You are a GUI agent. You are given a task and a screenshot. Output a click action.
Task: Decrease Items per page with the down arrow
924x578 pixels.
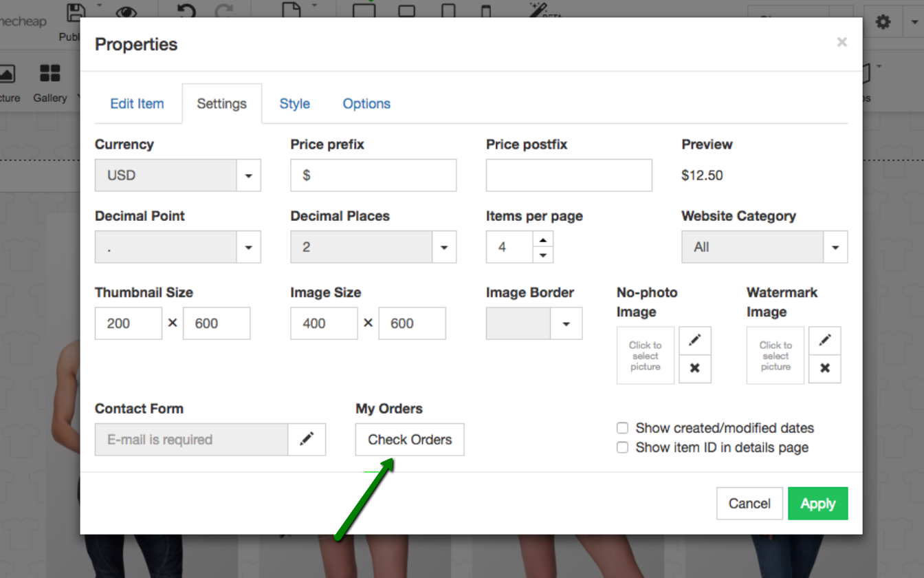click(x=543, y=255)
